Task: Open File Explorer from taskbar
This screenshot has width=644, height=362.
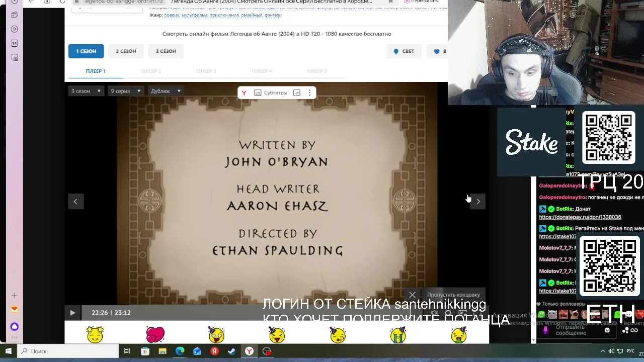Action: click(x=163, y=351)
